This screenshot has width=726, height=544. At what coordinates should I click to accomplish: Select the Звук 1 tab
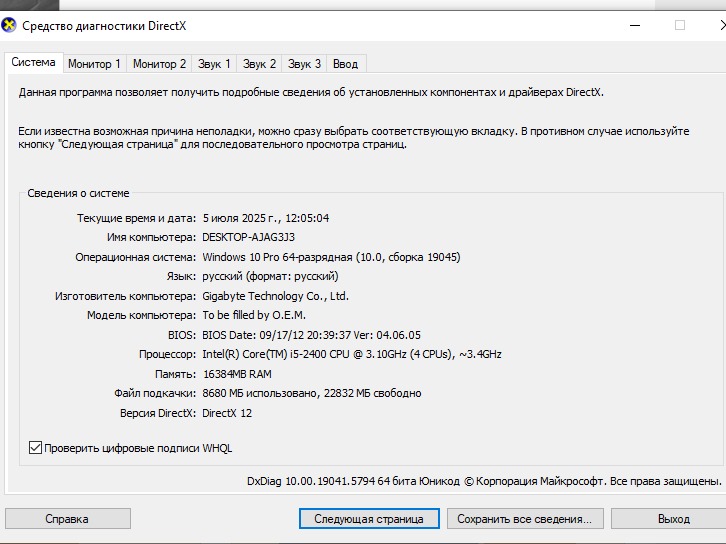click(x=214, y=64)
